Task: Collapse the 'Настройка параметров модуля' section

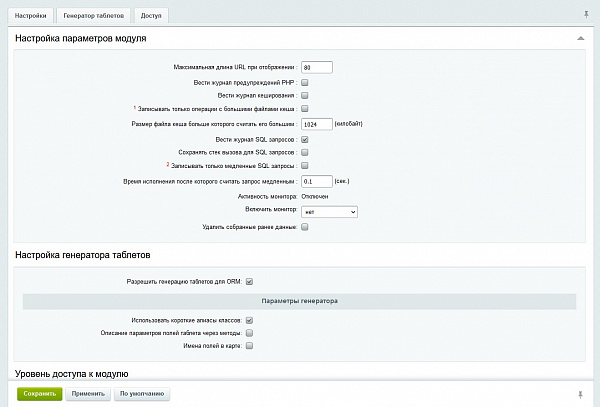Action: point(580,38)
